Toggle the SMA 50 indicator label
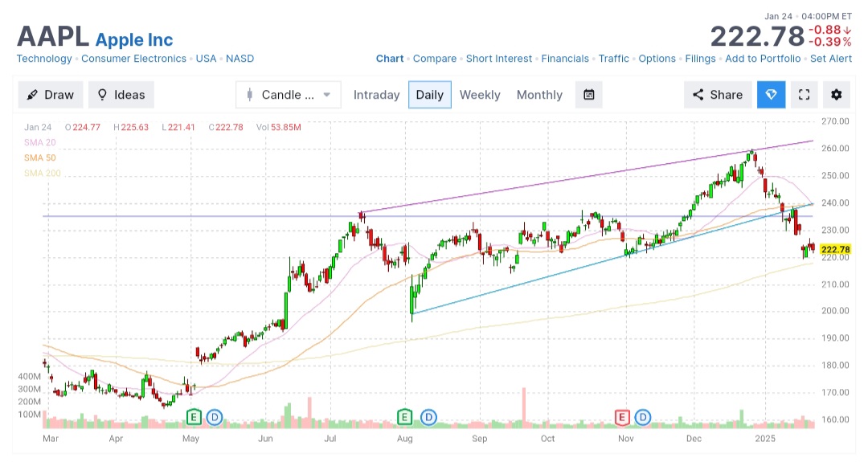Viewport: 868px width, 462px height. 40,157
